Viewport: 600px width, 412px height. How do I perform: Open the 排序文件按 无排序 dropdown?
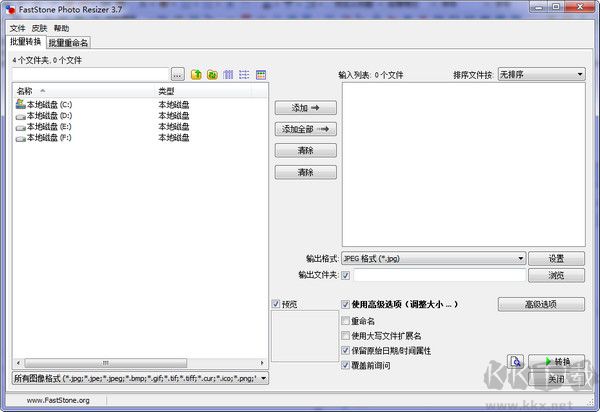pyautogui.click(x=541, y=74)
